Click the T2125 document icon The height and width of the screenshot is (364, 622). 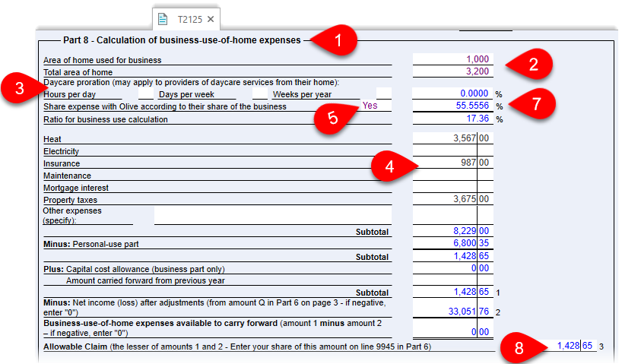[163, 19]
